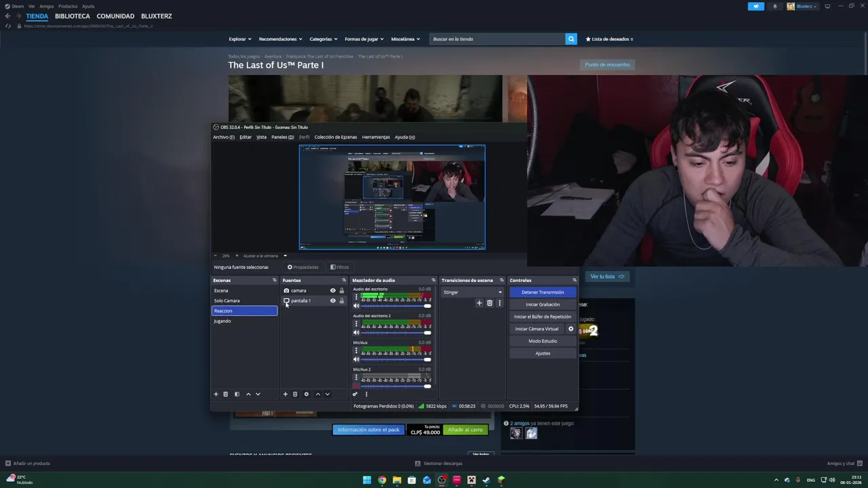Click Información sobre el pack button

368,430
